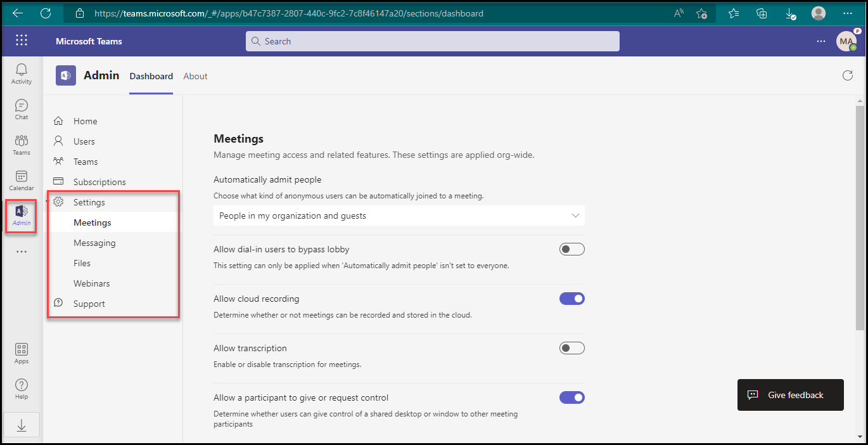This screenshot has height=445, width=868.
Task: Click the dashboard refresh icon
Action: click(847, 76)
